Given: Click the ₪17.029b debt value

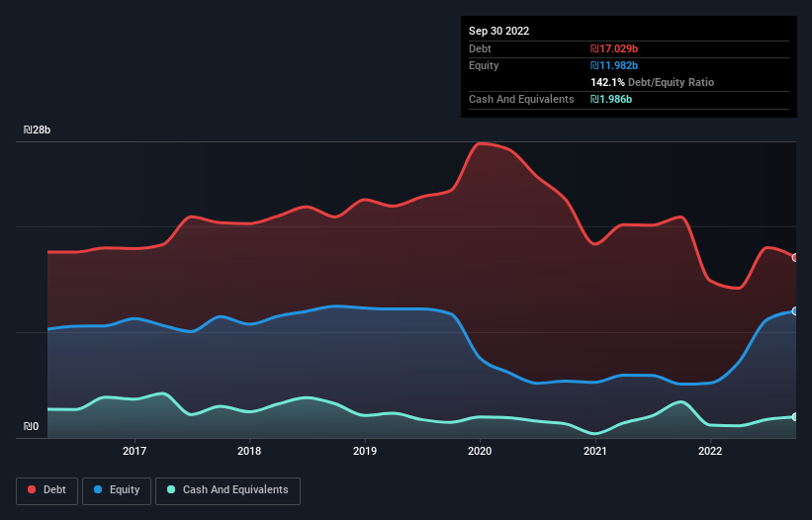Looking at the screenshot, I should [x=614, y=48].
